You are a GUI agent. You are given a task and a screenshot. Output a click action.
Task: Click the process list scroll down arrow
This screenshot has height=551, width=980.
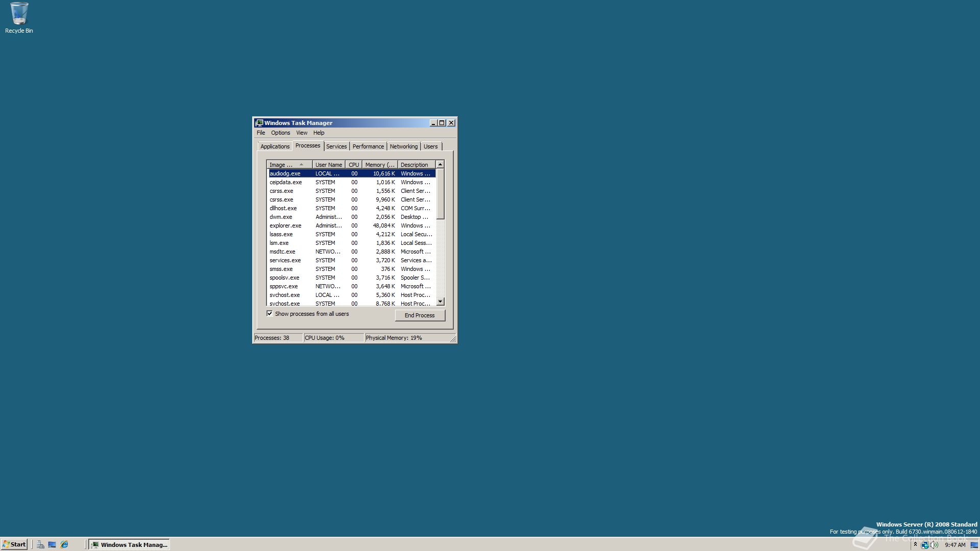click(440, 302)
